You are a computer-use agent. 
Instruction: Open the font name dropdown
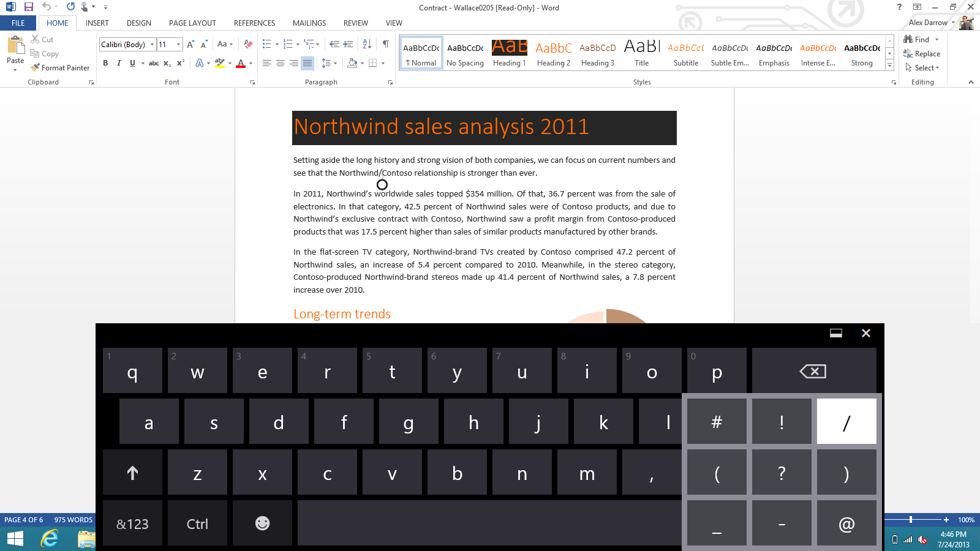point(153,44)
